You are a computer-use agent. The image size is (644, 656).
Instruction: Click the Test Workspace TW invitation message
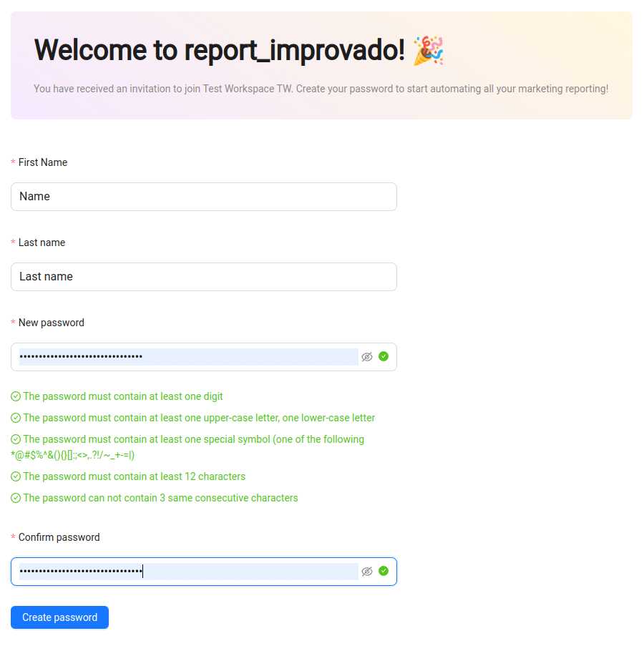click(x=321, y=89)
